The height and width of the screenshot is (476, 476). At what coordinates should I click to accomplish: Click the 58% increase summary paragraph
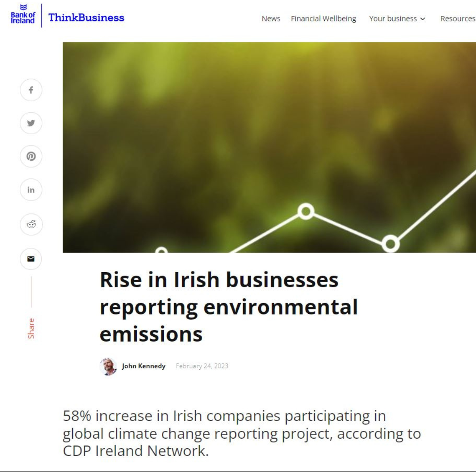pos(241,433)
